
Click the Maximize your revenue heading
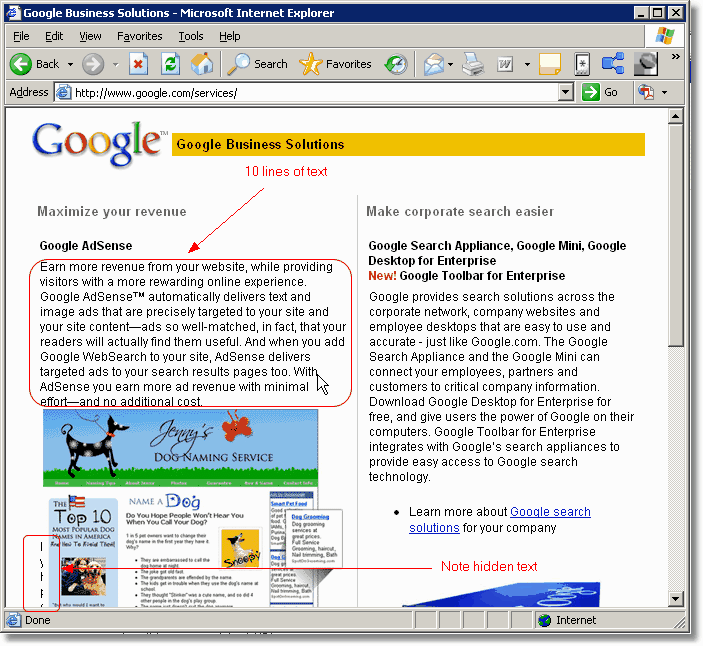tap(112, 212)
